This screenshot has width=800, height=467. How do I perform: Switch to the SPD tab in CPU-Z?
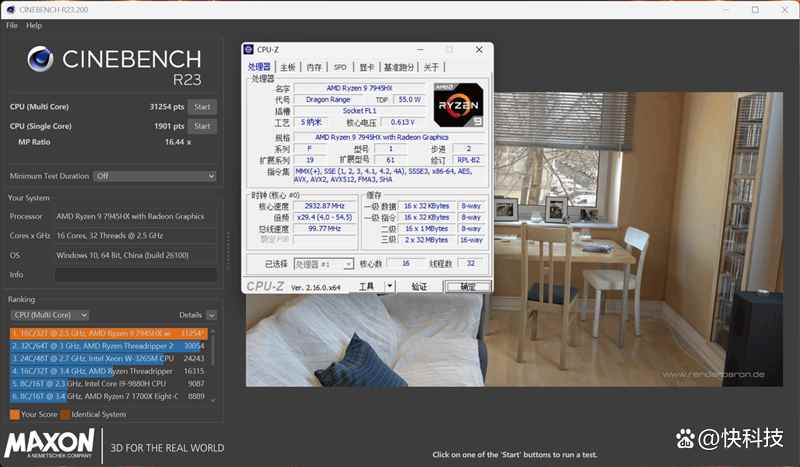coord(340,67)
